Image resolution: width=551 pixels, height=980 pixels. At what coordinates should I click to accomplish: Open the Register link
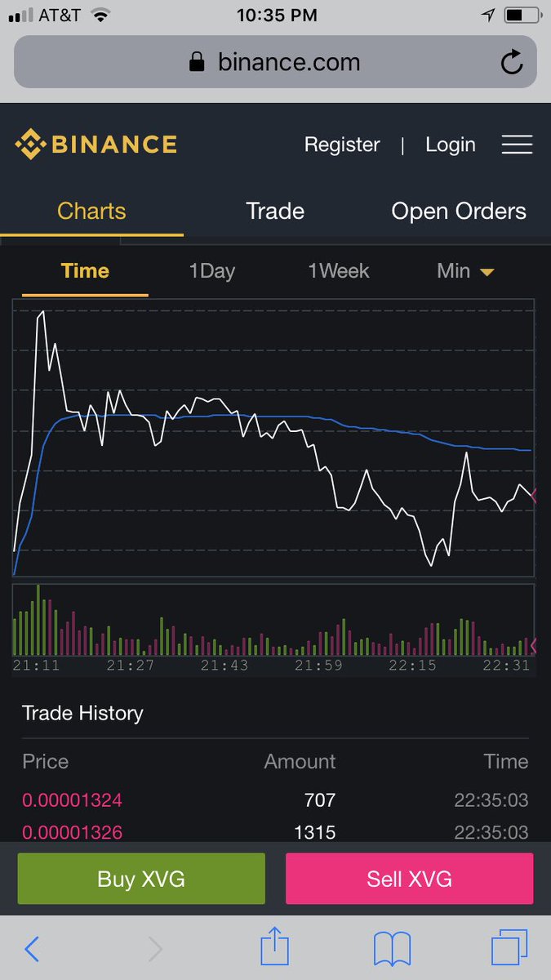(x=342, y=145)
